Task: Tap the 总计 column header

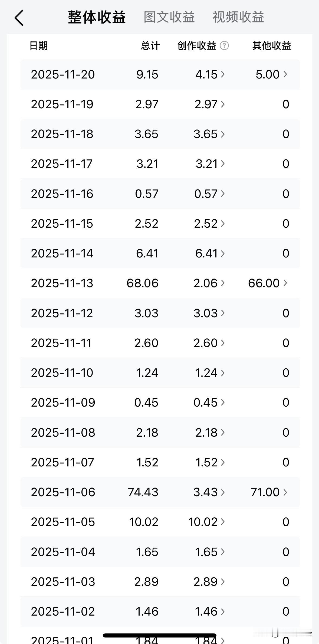Action: [x=150, y=46]
